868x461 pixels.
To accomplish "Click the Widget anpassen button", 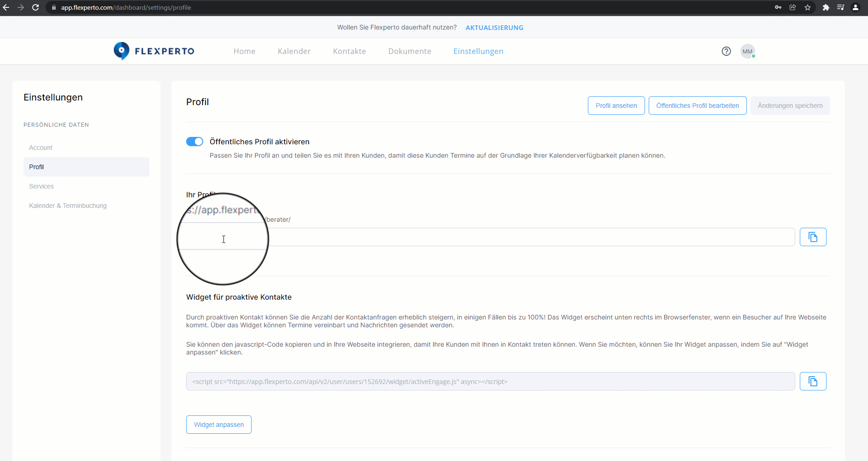I will tap(219, 425).
